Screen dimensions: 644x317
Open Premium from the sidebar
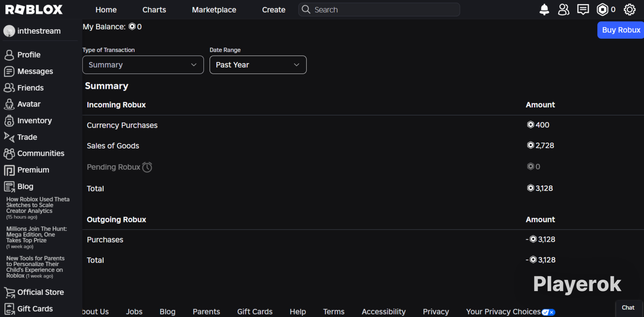click(x=33, y=170)
